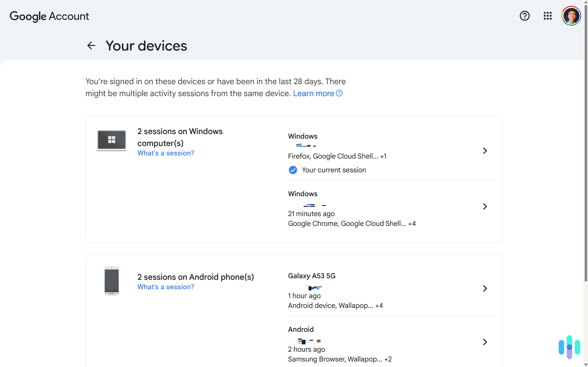Expand the current Windows Firefox session
This screenshot has height=367, width=588.
485,151
